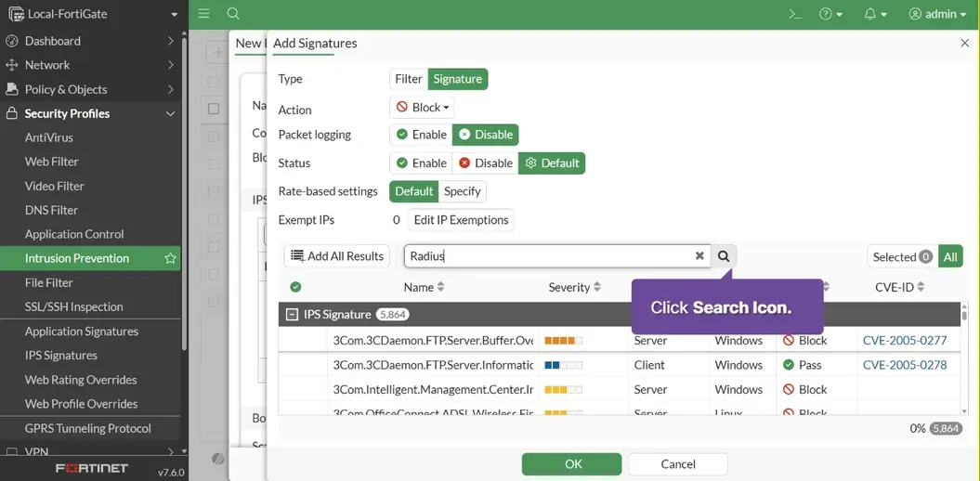Expand the VPN menu chevron
Viewport: 980px width, 481px height.
171,451
